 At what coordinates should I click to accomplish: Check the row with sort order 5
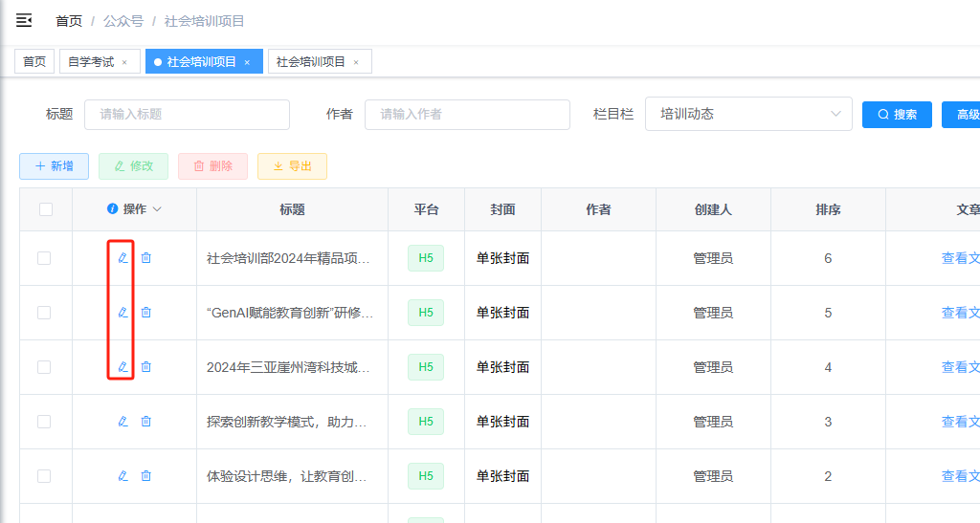pos(44,312)
